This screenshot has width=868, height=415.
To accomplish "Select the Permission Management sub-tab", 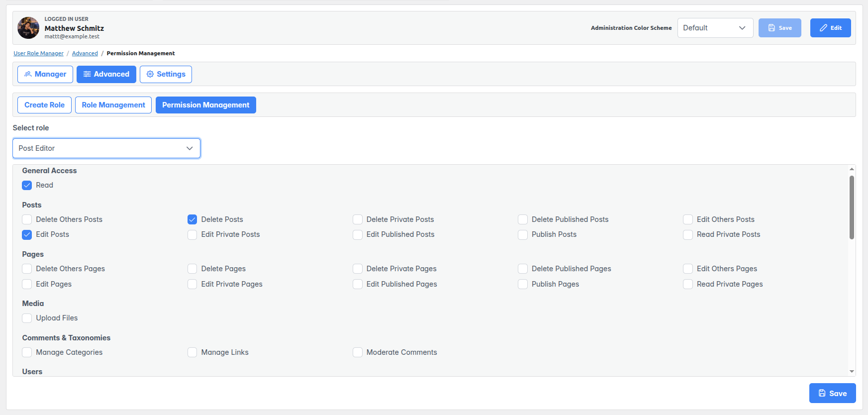I will point(206,105).
